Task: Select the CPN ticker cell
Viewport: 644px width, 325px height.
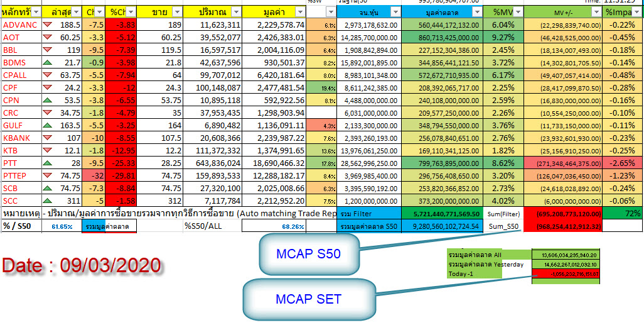Action: [x=21, y=101]
